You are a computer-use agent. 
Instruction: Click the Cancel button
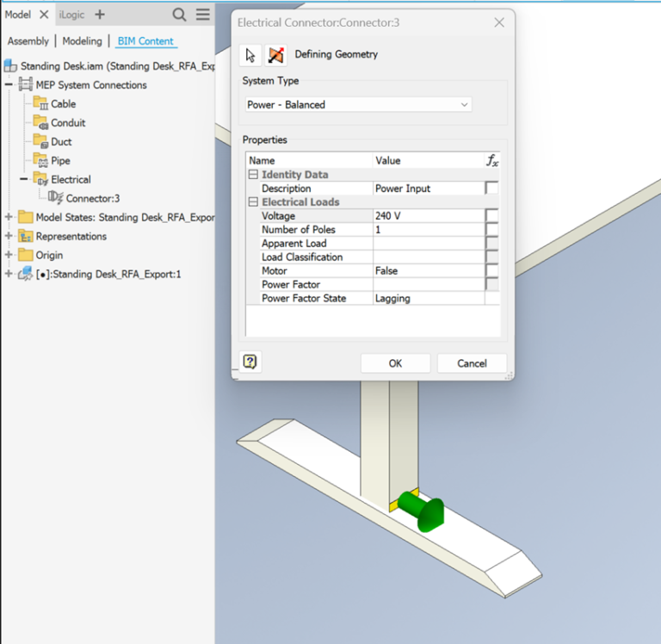pos(473,363)
